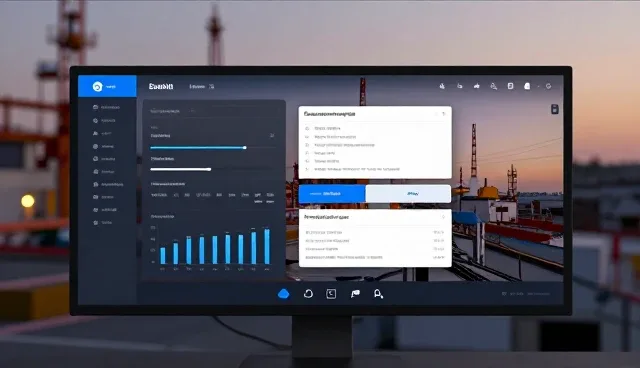Viewport: 640px width, 368px height.
Task: Click the magnifier search icon in the top toolbar
Action: [493, 86]
